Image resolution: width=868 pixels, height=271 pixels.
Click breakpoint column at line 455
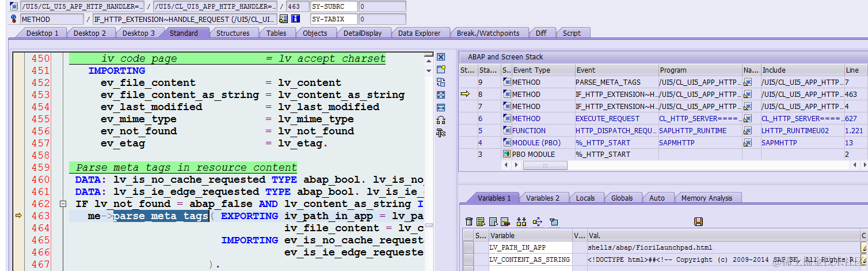coord(18,119)
